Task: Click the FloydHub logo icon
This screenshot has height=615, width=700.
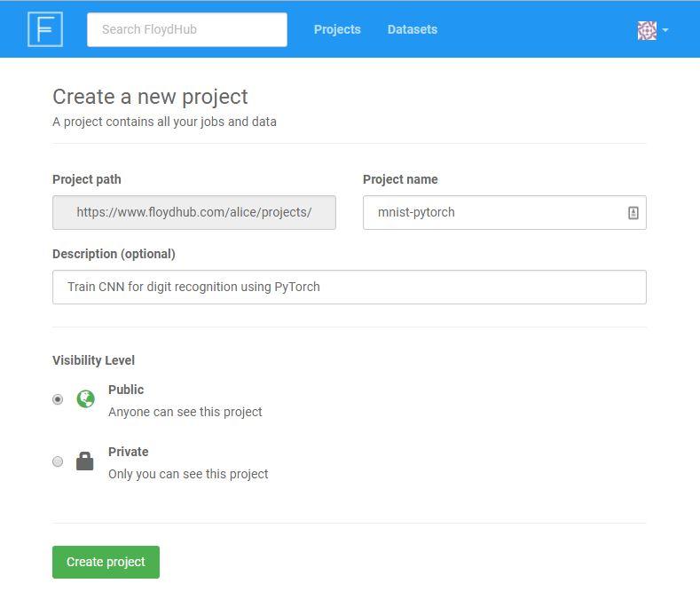Action: coord(45,29)
